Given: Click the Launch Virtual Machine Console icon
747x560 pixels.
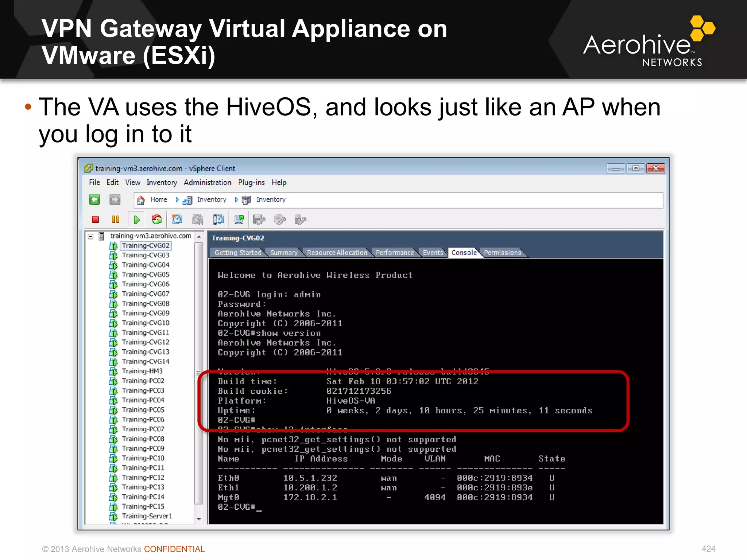Looking at the screenshot, I should pos(239,219).
